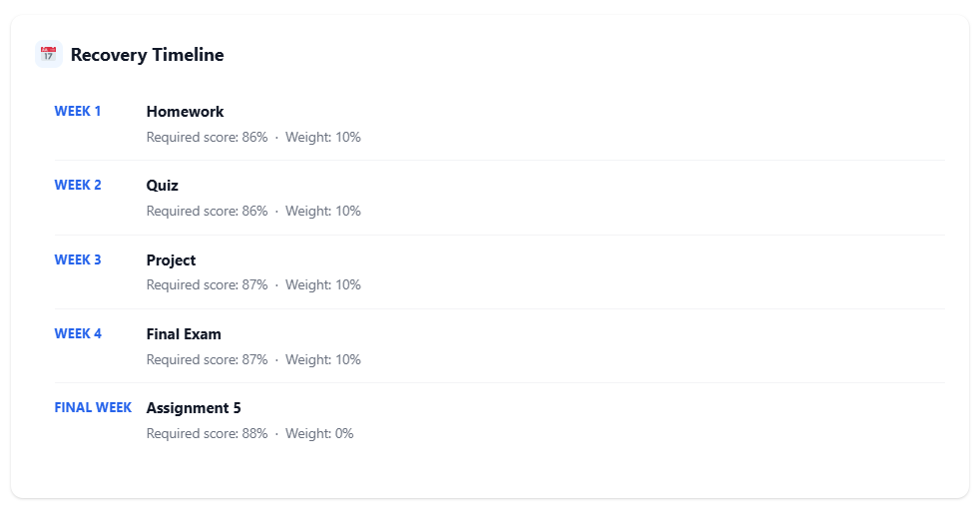Image resolution: width=980 pixels, height=510 pixels.
Task: Select the WEEK 1 timeline marker
Action: [x=78, y=112]
